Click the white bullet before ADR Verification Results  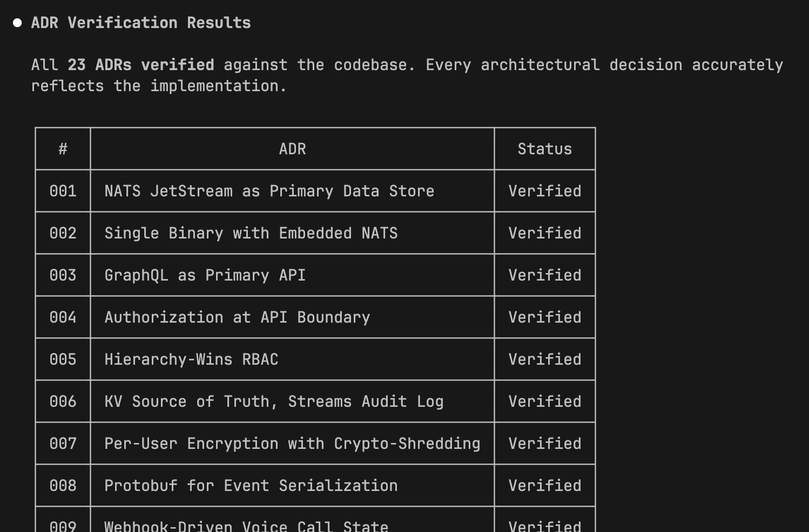pos(17,23)
